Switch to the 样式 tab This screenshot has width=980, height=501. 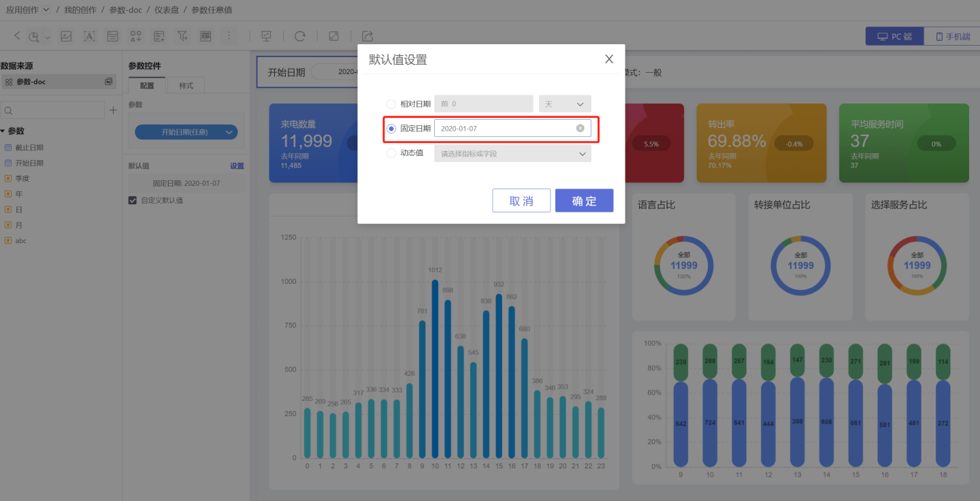(x=186, y=86)
